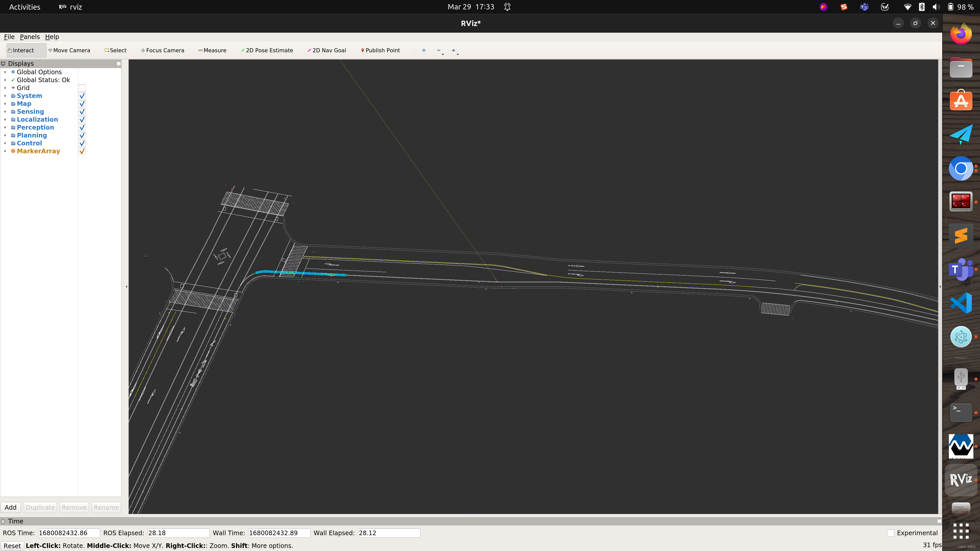This screenshot has height=551, width=980.
Task: Click the notification bell in top bar
Action: coord(507,7)
